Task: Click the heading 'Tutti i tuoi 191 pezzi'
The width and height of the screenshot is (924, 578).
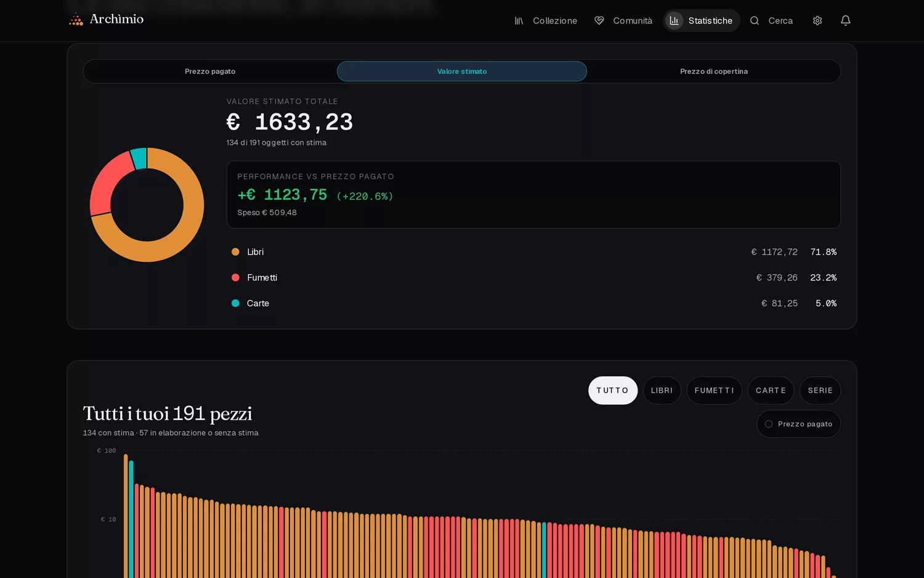Action: (168, 413)
